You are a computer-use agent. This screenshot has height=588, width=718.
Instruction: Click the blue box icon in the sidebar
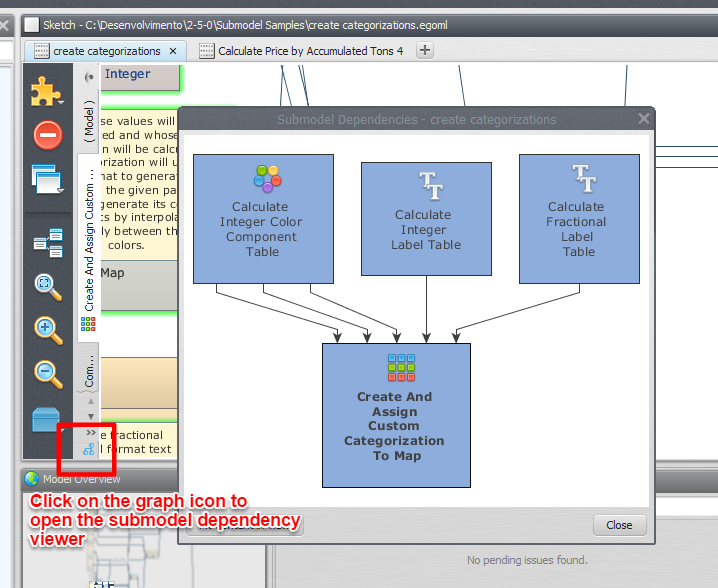pyautogui.click(x=47, y=418)
